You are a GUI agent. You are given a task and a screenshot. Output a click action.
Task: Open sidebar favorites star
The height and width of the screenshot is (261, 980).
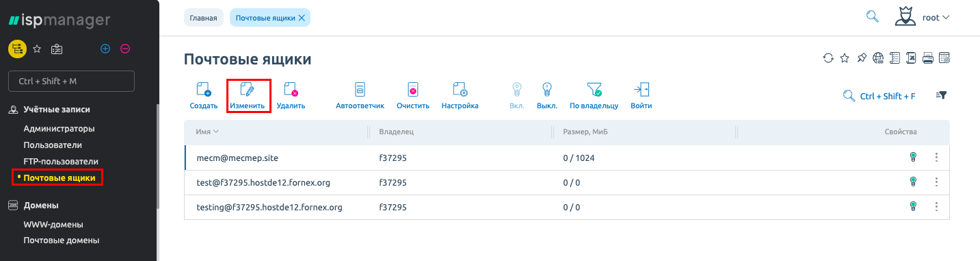(x=38, y=49)
